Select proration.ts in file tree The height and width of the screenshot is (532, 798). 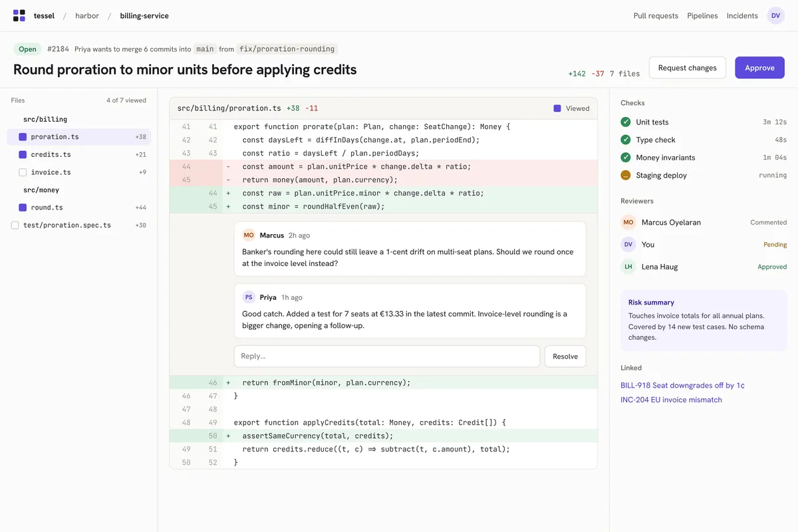pyautogui.click(x=79, y=137)
